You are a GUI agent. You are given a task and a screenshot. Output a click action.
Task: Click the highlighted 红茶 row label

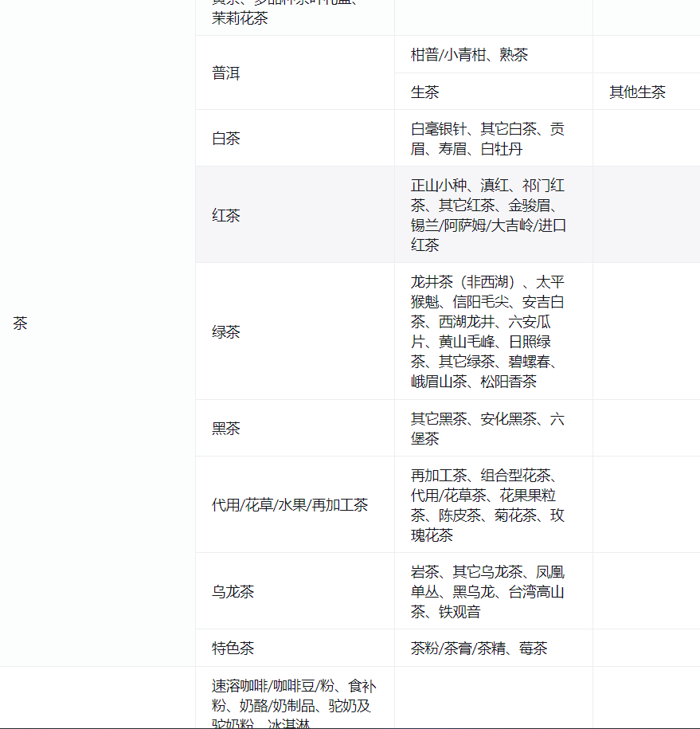pos(226,215)
